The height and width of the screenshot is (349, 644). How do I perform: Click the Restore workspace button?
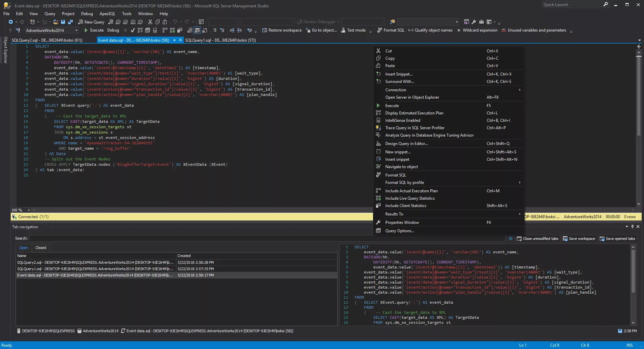click(x=282, y=30)
